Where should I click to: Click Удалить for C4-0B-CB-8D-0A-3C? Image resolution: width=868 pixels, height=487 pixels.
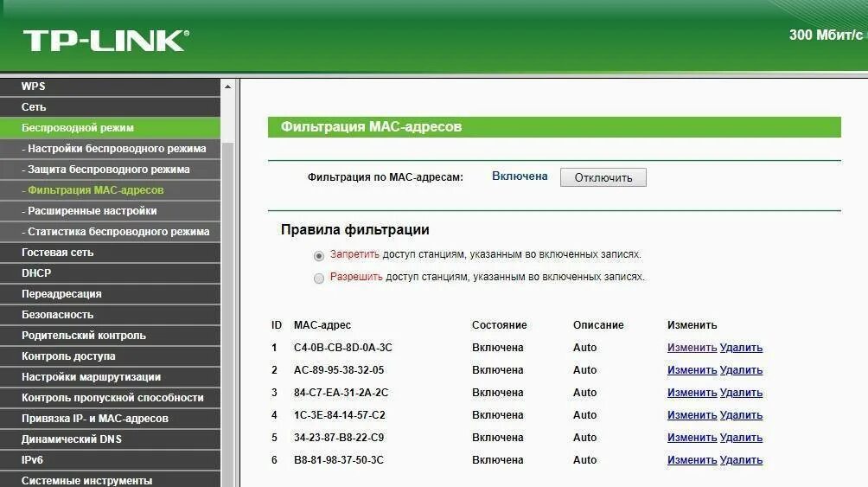tap(741, 348)
